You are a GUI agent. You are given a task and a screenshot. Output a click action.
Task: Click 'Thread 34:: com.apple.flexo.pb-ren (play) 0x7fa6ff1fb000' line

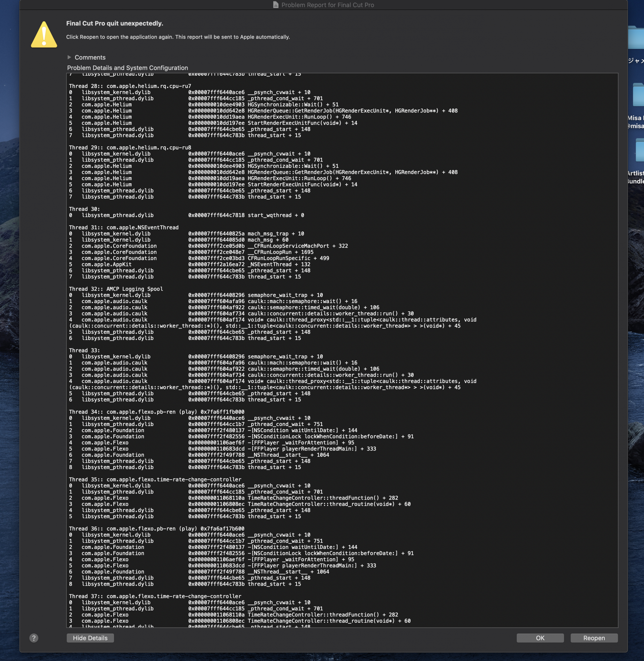tap(157, 412)
